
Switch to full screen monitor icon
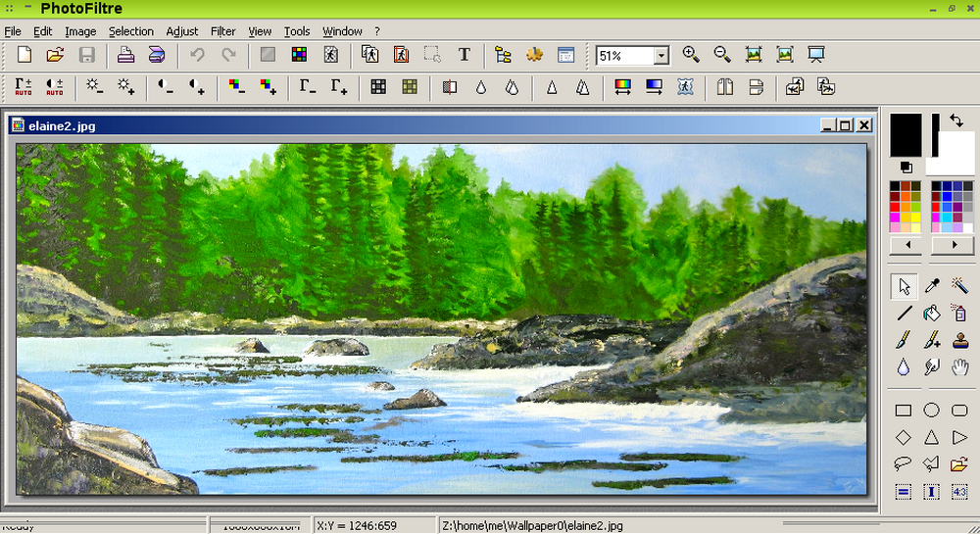[815, 55]
